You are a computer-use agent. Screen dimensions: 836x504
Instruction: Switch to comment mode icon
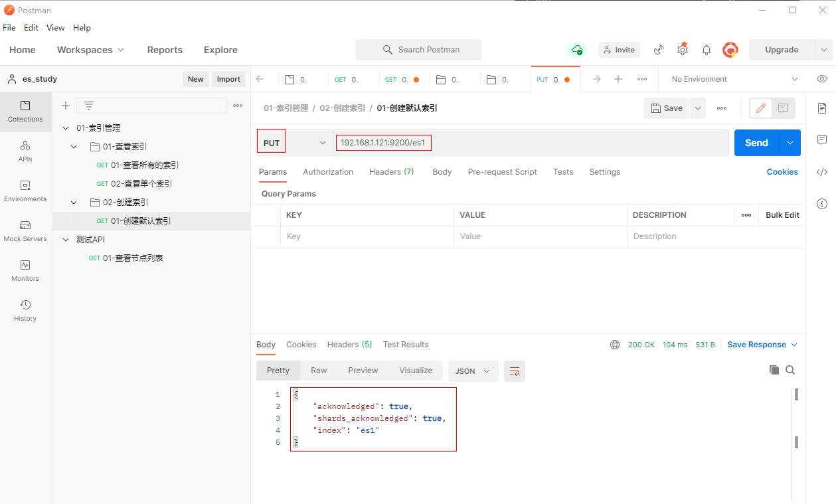(783, 108)
